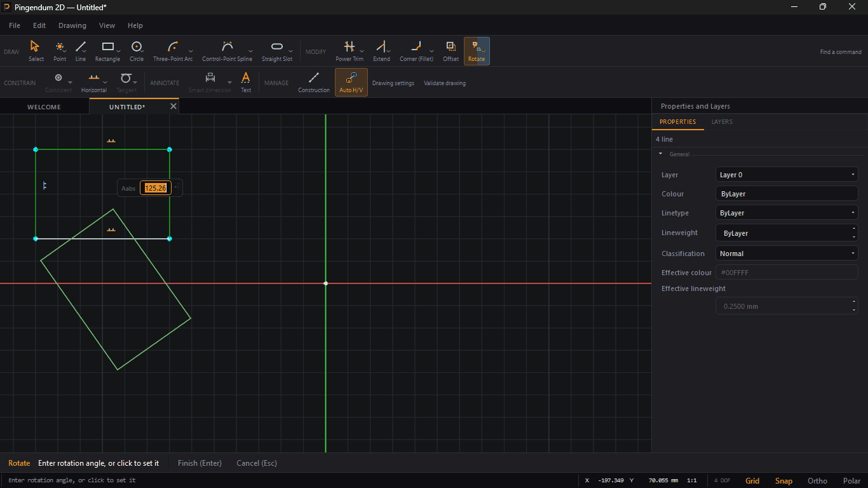Click the drawing origin point
The image size is (868, 488).
[325, 283]
